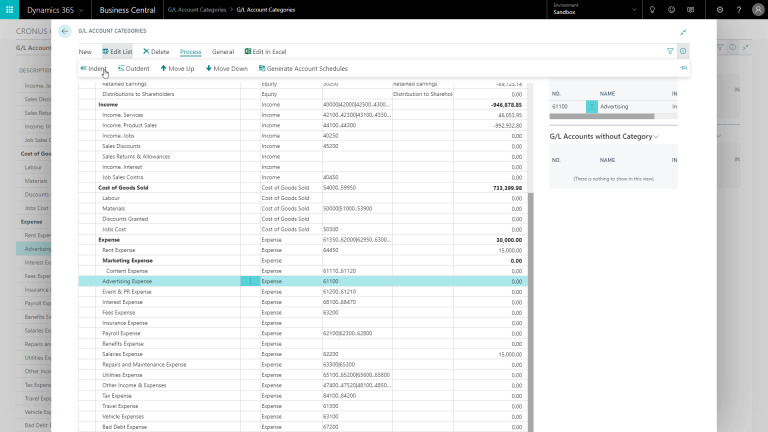Select the Repairs and Maintenance Expense row
Image resolution: width=768 pixels, height=432 pixels.
click(x=303, y=365)
